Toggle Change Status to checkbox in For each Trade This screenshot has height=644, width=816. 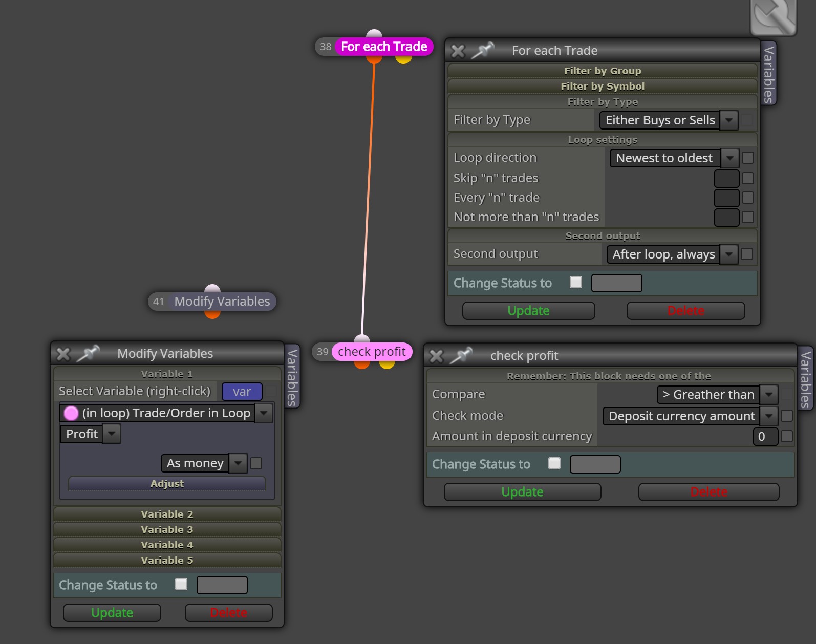[x=576, y=282]
